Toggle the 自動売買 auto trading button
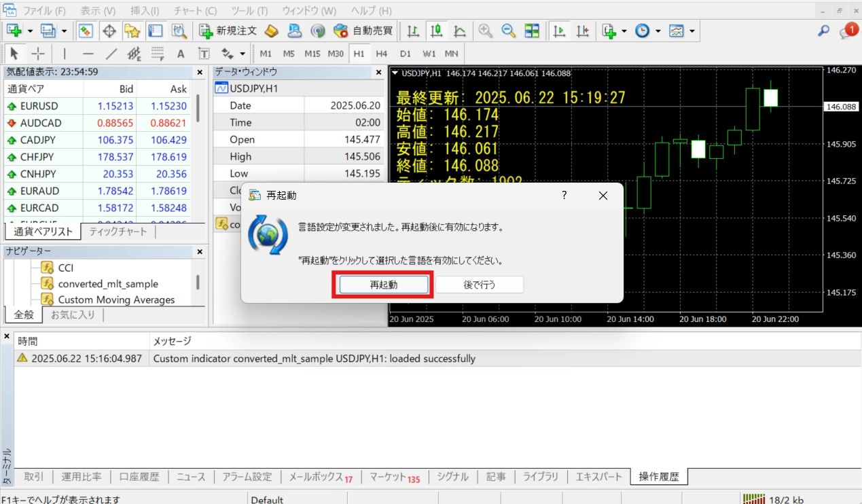 363,31
